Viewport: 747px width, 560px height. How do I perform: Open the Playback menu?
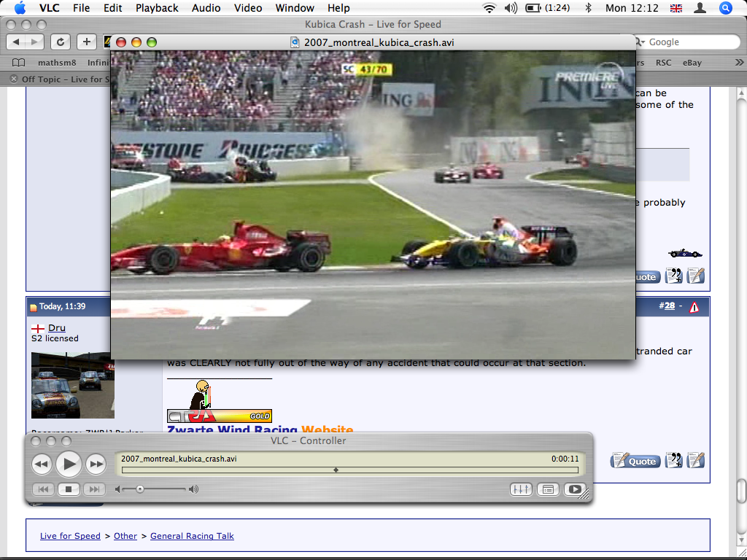pyautogui.click(x=157, y=8)
